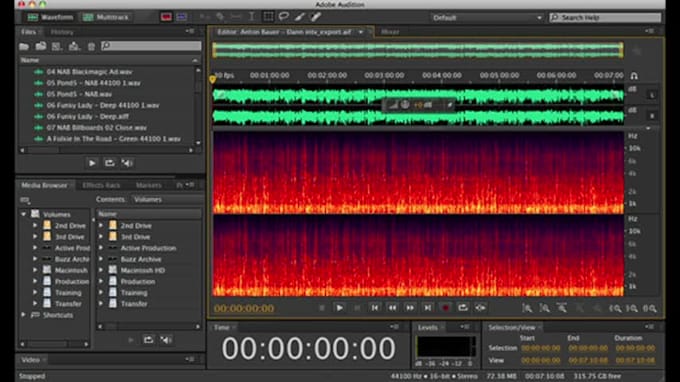Click the Search Help field
Image resolution: width=680 pixels, height=382 pixels.
605,17
